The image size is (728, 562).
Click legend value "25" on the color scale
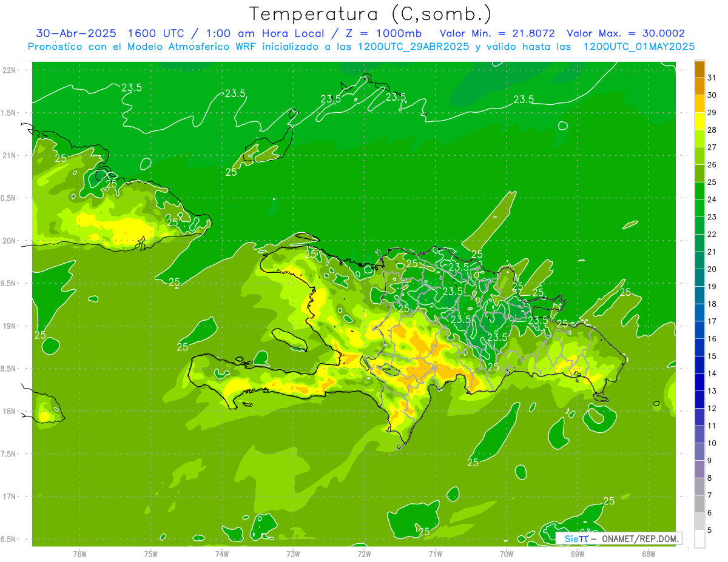pyautogui.click(x=712, y=182)
